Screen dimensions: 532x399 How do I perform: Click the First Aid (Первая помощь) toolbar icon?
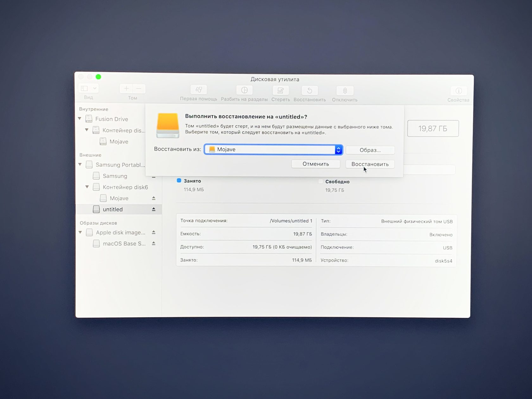[199, 90]
